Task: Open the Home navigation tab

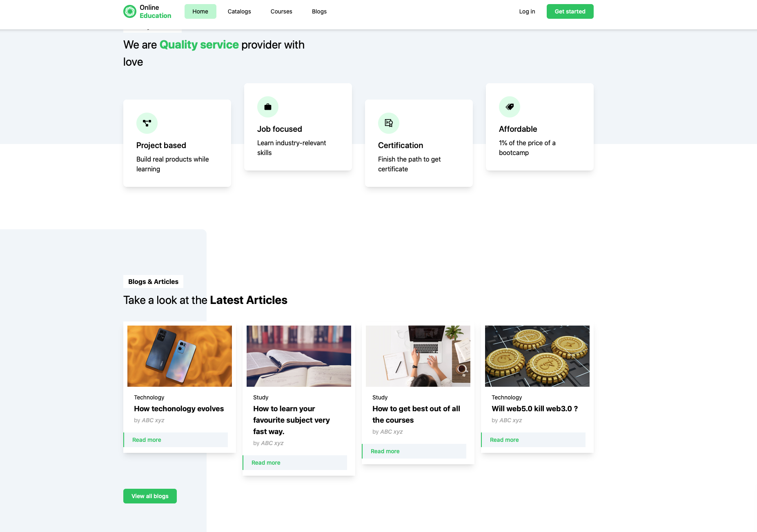Action: coord(200,11)
